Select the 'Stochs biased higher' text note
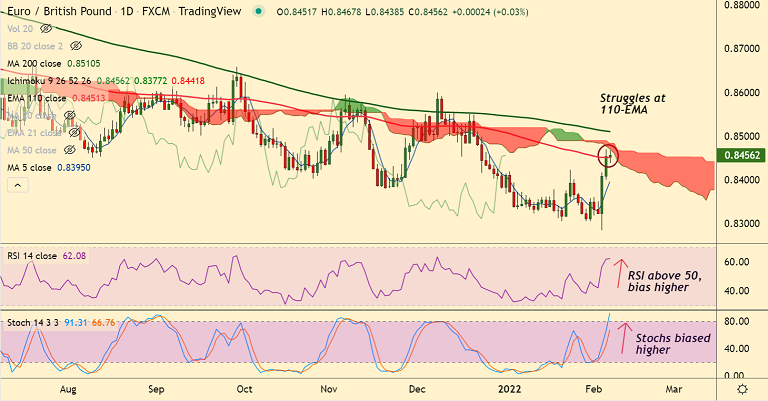768x401 pixels. [x=672, y=344]
